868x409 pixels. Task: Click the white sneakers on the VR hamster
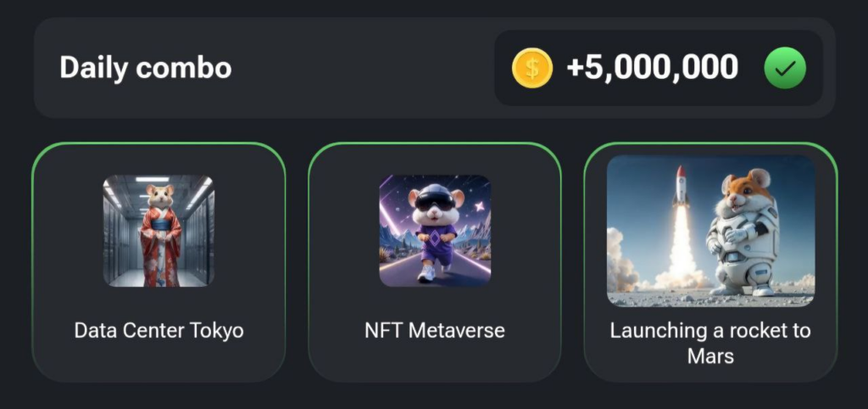click(426, 273)
